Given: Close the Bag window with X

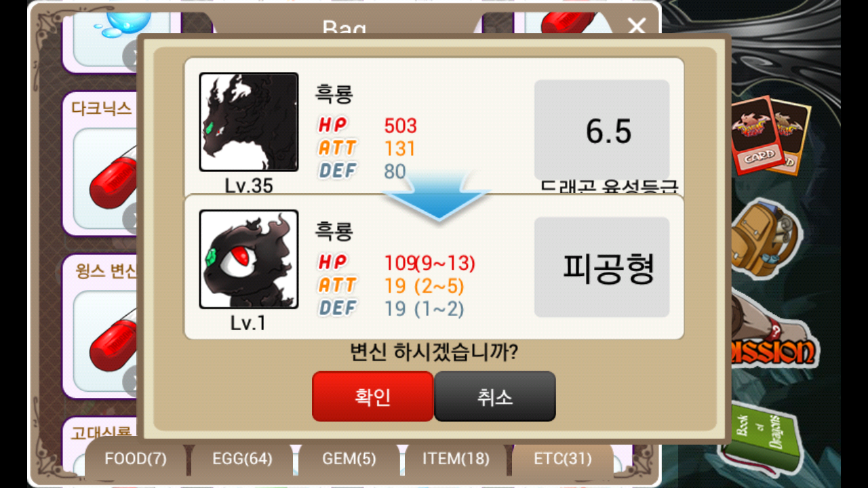Looking at the screenshot, I should (637, 26).
